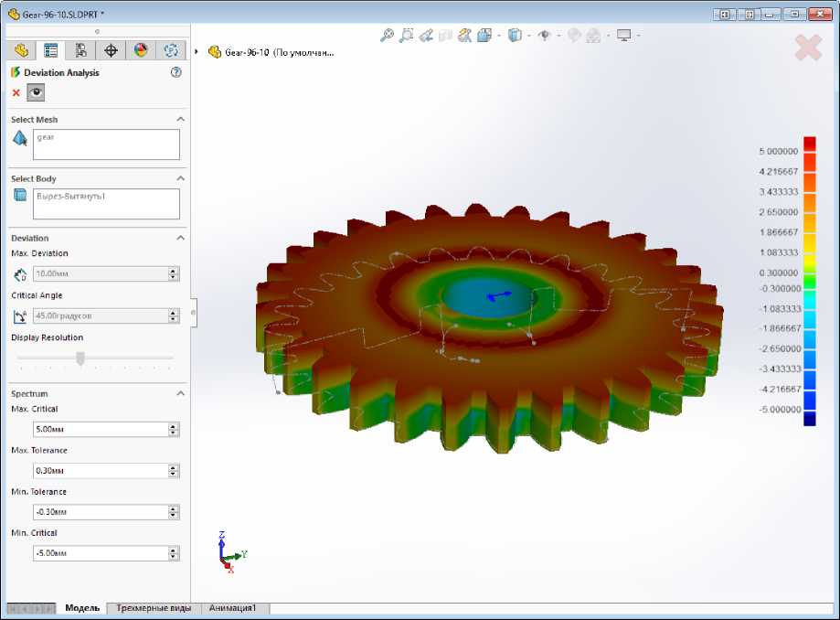The width and height of the screenshot is (840, 620).
Task: Click the Zoom to Fit magnifier icon
Action: [x=387, y=36]
